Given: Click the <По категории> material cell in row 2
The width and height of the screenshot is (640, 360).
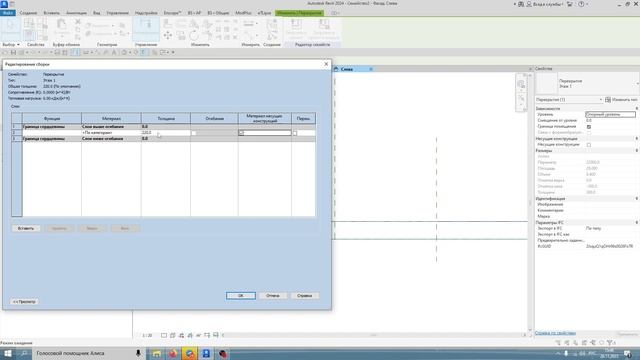Looking at the screenshot, I should pyautogui.click(x=111, y=133).
